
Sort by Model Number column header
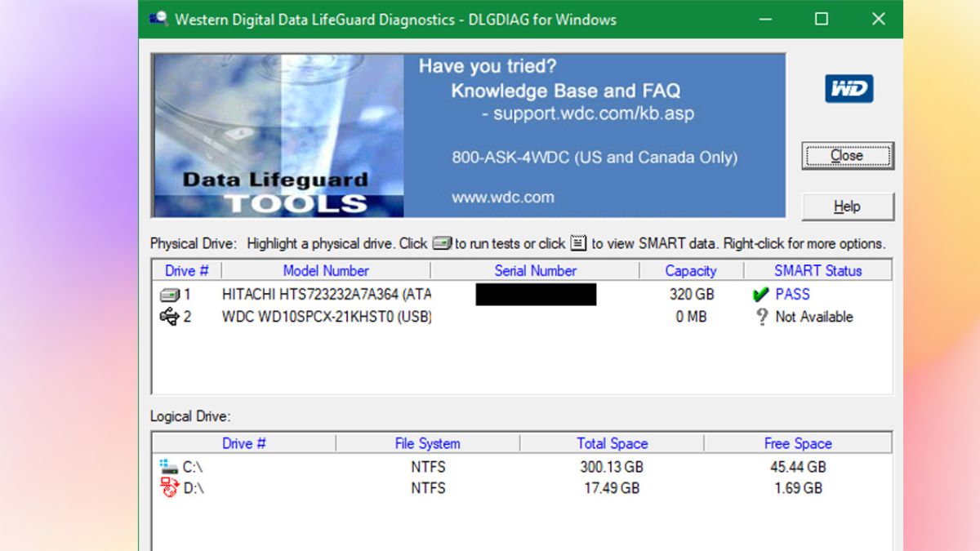pyautogui.click(x=326, y=271)
